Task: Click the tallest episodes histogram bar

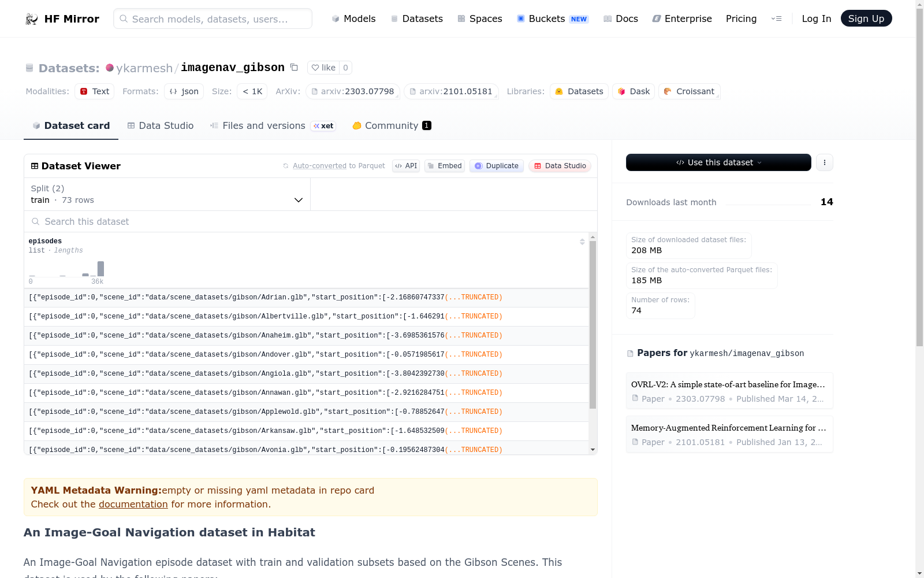Action: pyautogui.click(x=100, y=269)
